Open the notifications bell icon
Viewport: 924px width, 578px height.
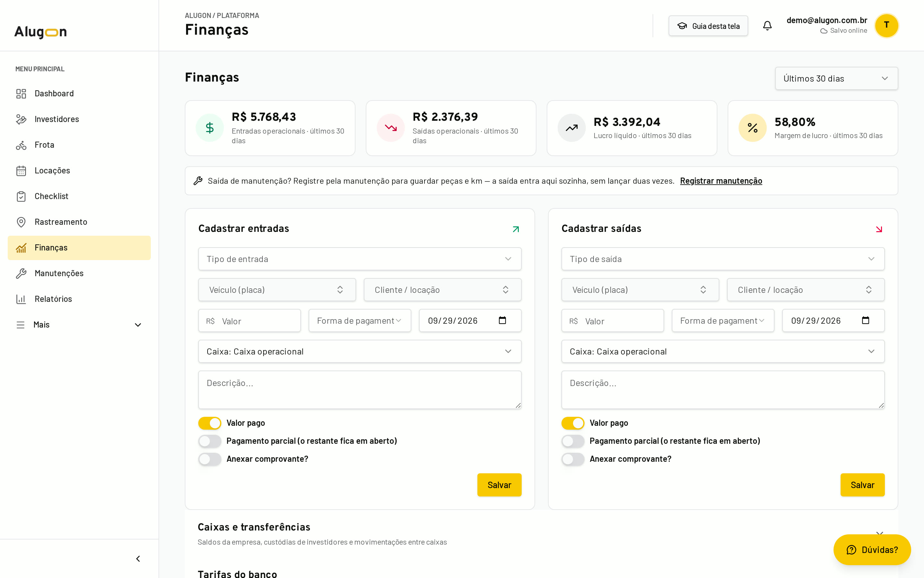[767, 26]
